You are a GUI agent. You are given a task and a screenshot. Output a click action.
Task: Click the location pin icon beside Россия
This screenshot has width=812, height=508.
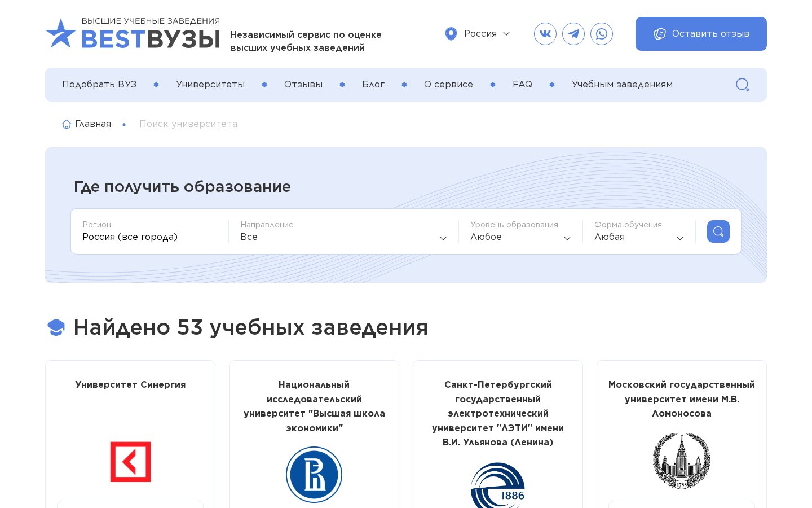pyautogui.click(x=451, y=34)
